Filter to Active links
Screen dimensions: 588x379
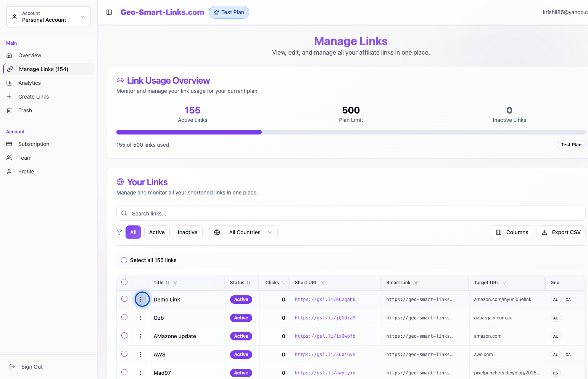(x=157, y=232)
